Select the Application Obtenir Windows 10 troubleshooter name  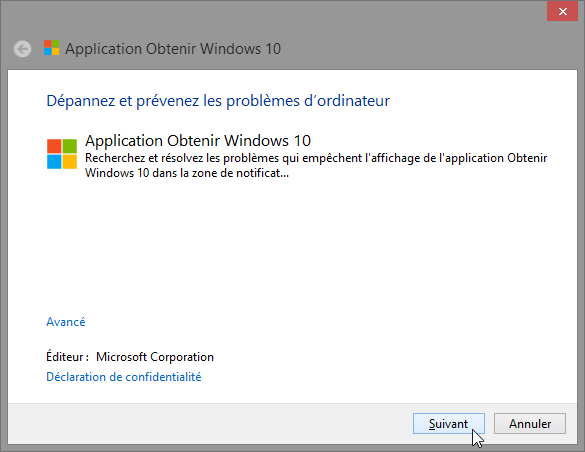point(198,141)
